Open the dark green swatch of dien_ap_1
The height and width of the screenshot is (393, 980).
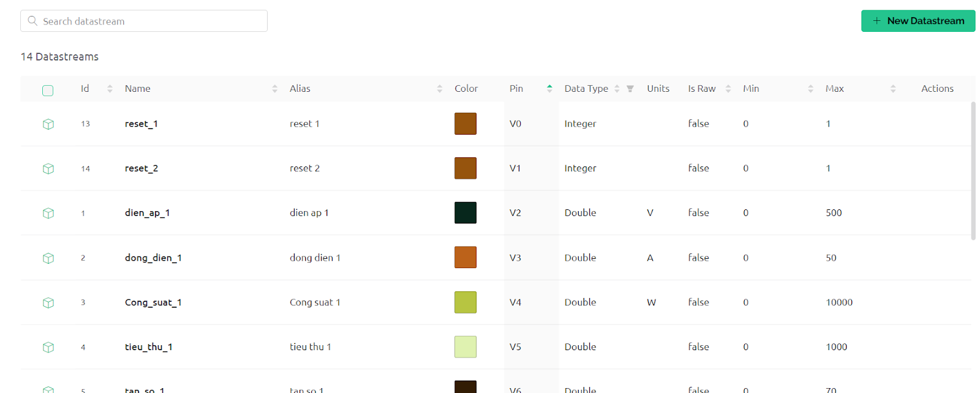(x=466, y=213)
